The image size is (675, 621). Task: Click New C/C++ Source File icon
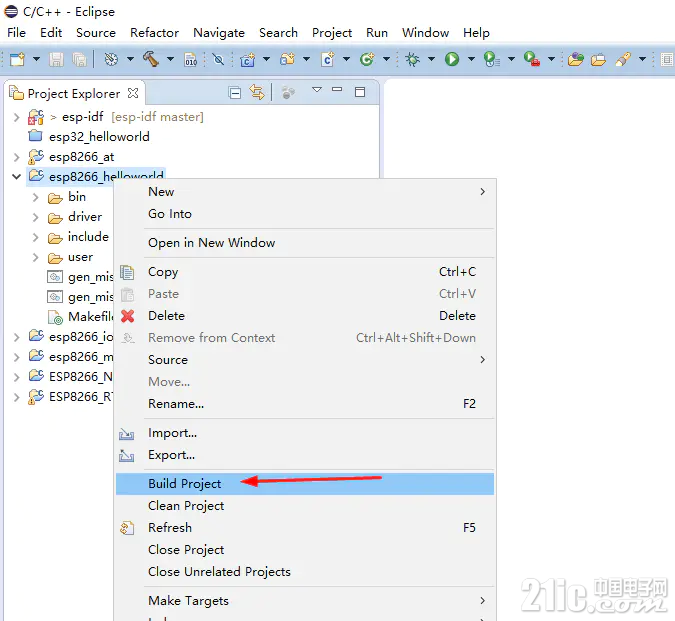pyautogui.click(x=327, y=59)
